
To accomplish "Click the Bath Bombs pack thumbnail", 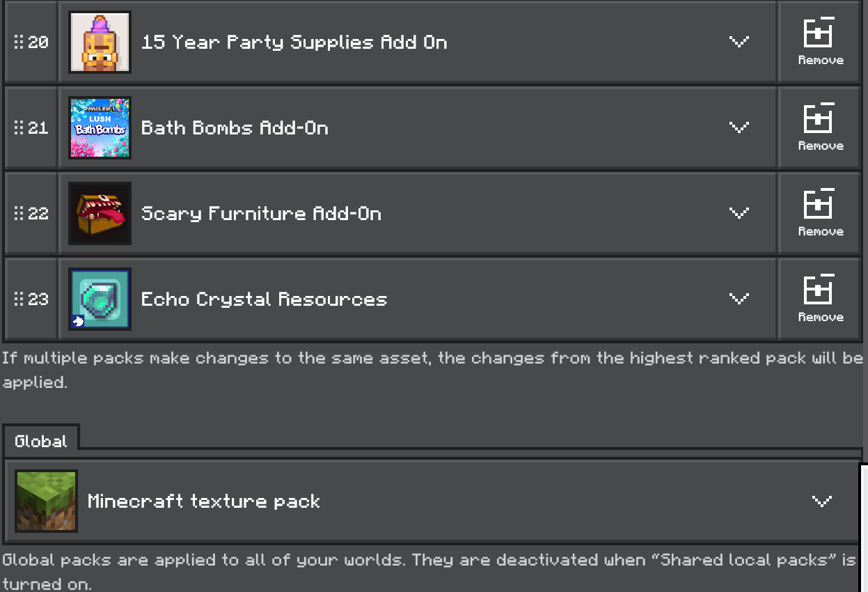I will point(100,127).
